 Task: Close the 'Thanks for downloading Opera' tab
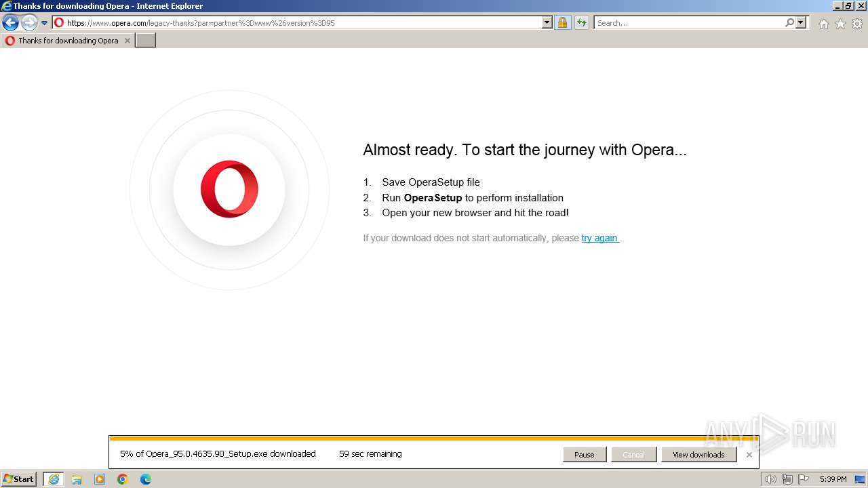[127, 41]
